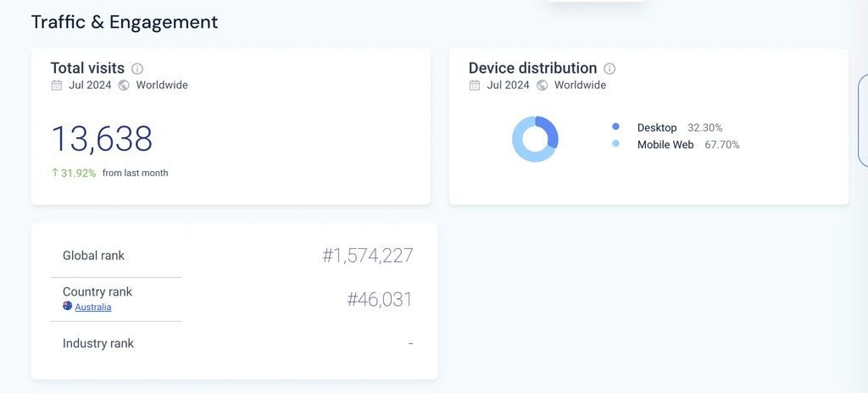Click Jul 2024 in Total visits card
This screenshot has width=868, height=393.
click(90, 86)
